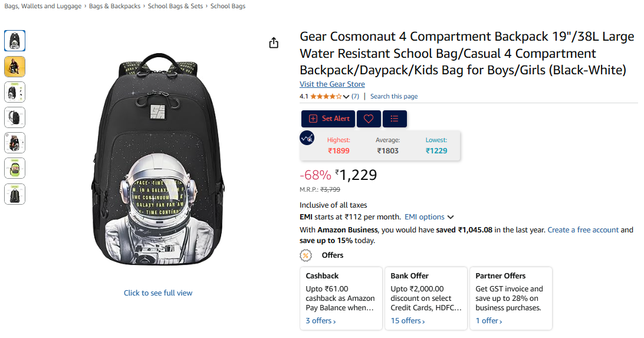Go to Bags & Backpacks breadcrumb
Viewport: 644px width, 338px height.
coord(115,6)
